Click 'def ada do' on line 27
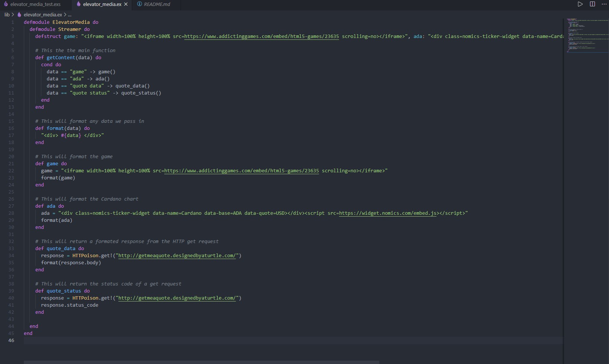This screenshot has width=609, height=364. (x=50, y=206)
